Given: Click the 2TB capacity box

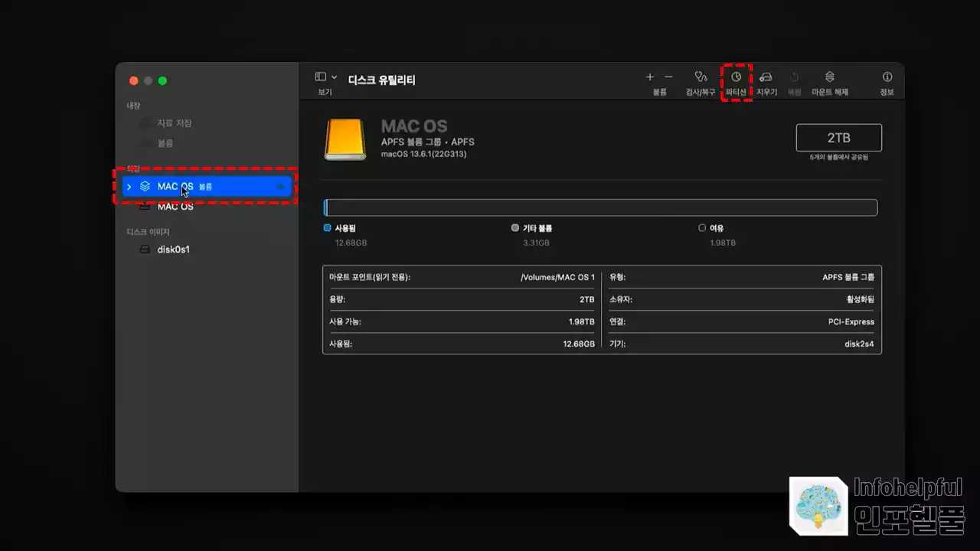Looking at the screenshot, I should 839,138.
